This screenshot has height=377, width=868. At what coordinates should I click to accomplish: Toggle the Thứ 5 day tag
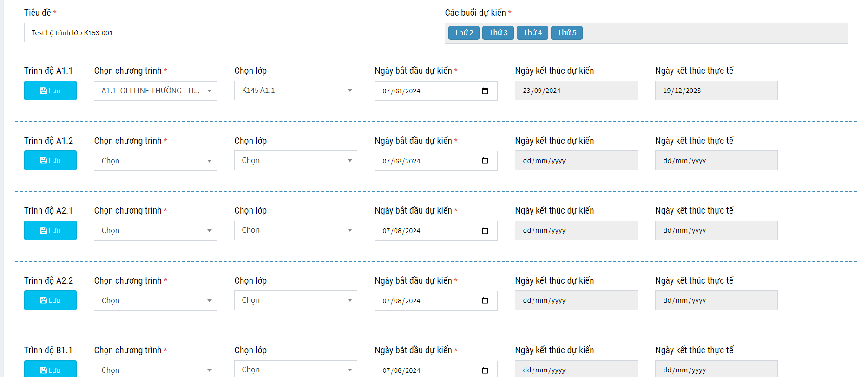tap(567, 33)
